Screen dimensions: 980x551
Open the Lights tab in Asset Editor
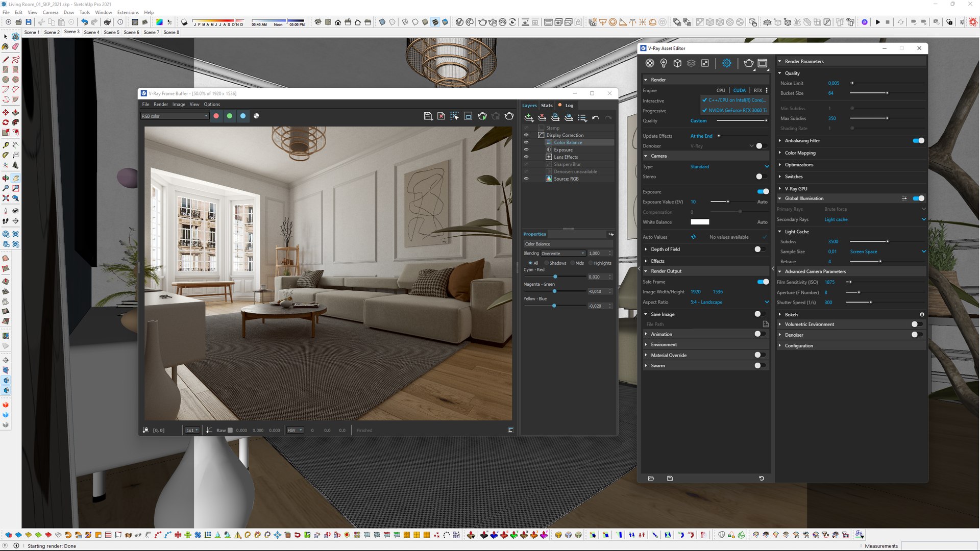(x=663, y=63)
